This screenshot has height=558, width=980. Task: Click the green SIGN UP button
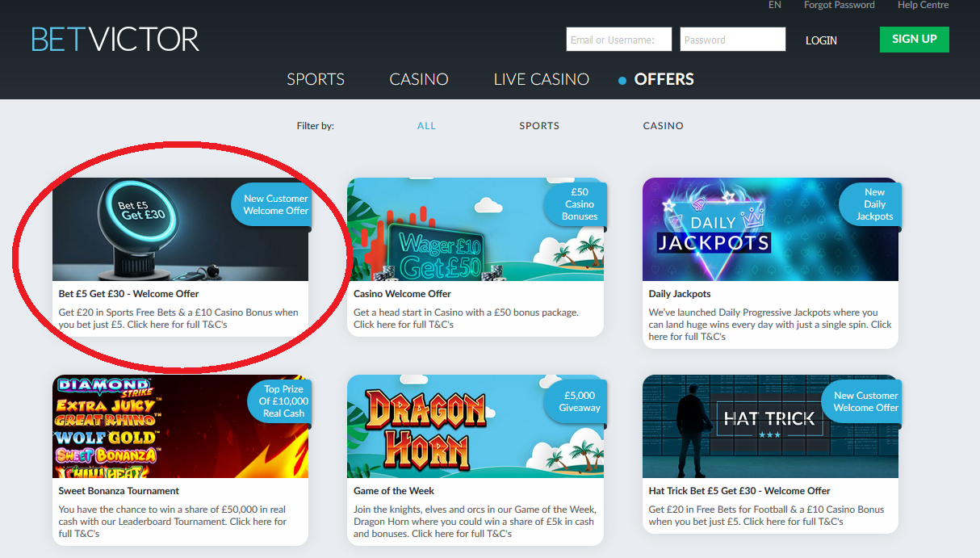[x=915, y=39]
